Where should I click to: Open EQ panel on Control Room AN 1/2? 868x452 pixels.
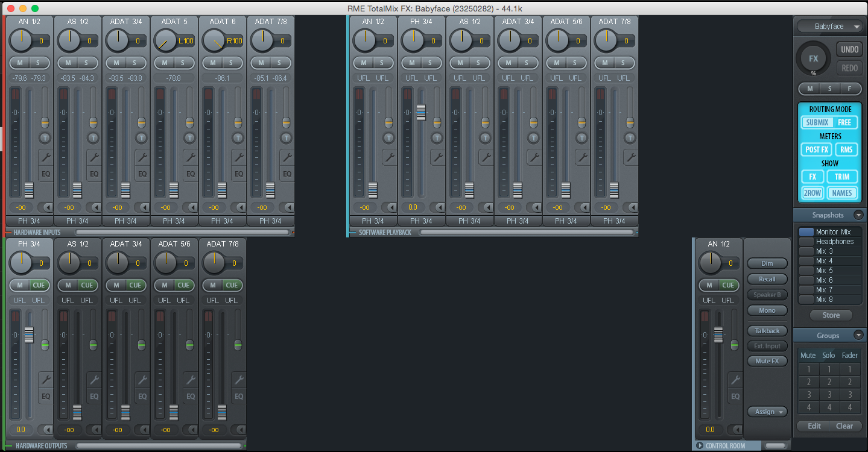735,396
